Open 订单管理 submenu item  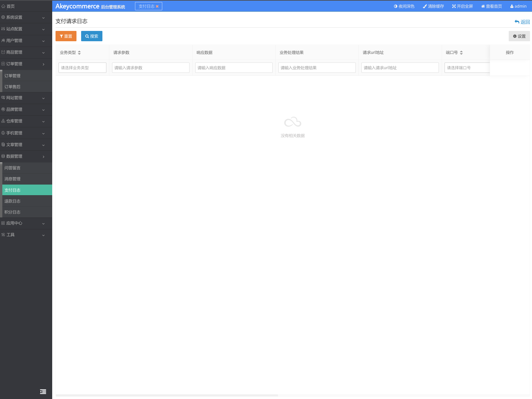coord(27,76)
